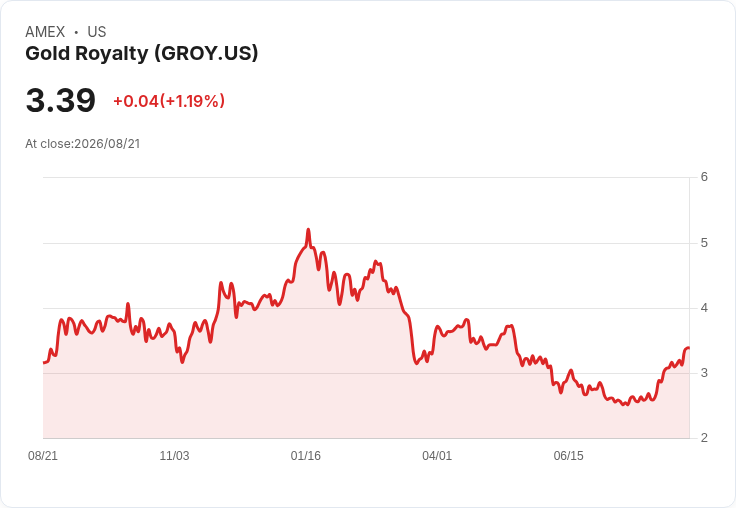This screenshot has height=508, width=736.
Task: Click the 2 price axis label
Action: pyautogui.click(x=704, y=438)
